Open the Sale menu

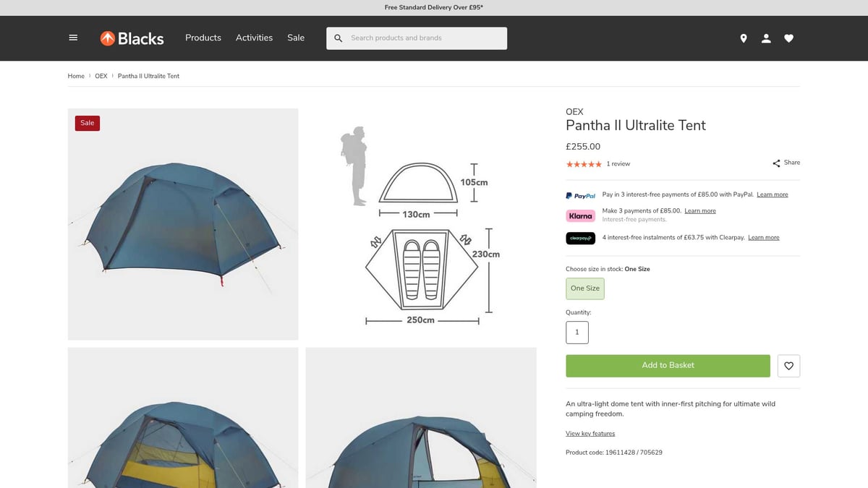[296, 38]
